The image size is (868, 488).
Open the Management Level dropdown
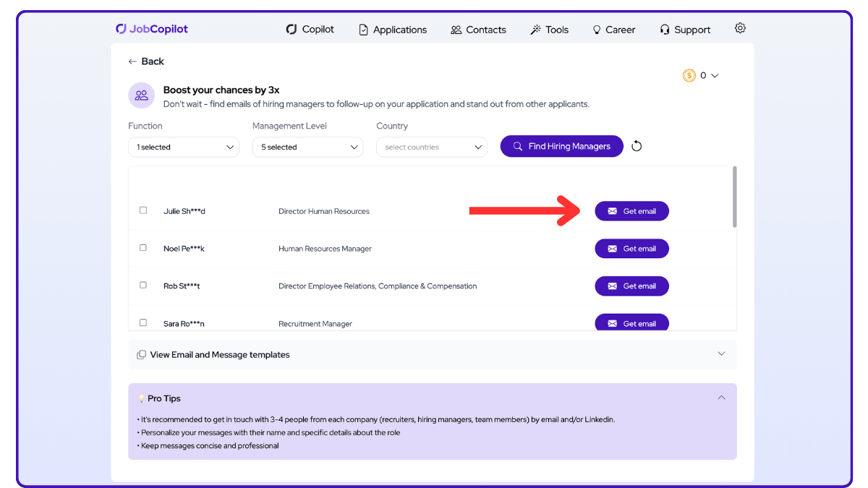point(307,147)
